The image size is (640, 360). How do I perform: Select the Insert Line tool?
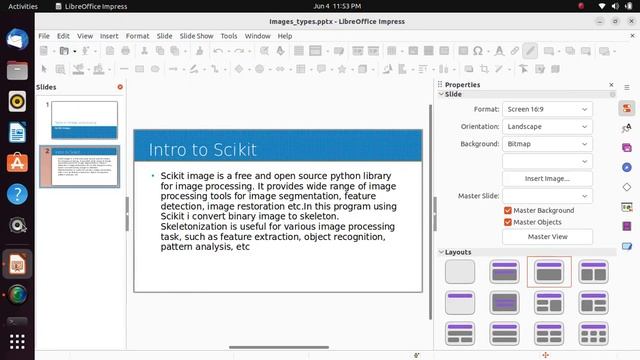click(x=124, y=69)
